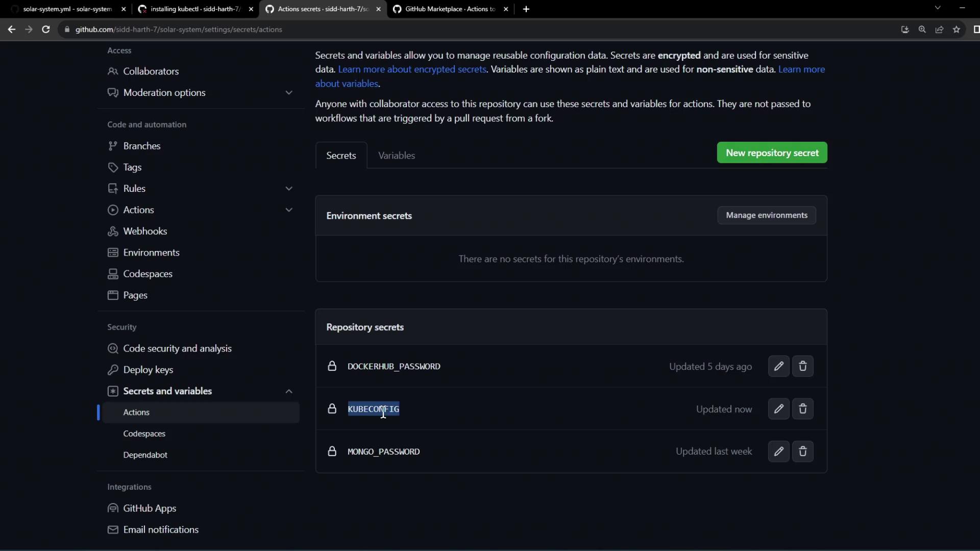Expand the Actions sidebar settings chevron
The image size is (980, 551).
coord(289,210)
